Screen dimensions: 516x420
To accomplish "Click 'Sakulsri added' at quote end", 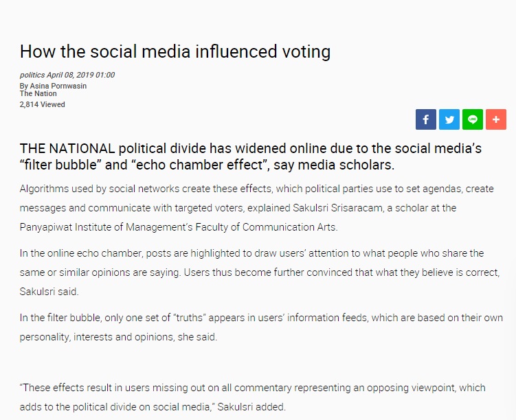I will pyautogui.click(x=251, y=407).
